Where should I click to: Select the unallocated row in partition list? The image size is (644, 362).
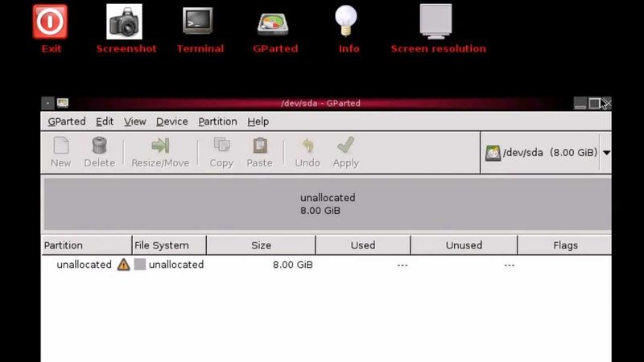pos(327,265)
